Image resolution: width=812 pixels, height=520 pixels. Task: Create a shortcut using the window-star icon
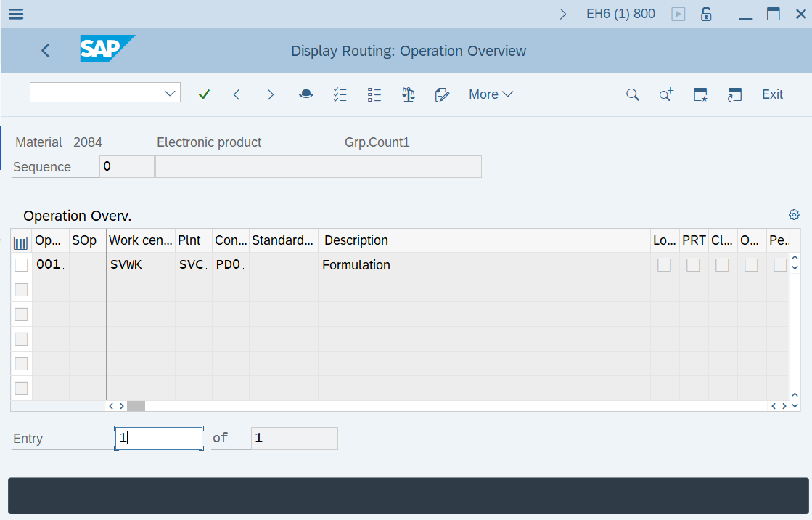tap(700, 94)
